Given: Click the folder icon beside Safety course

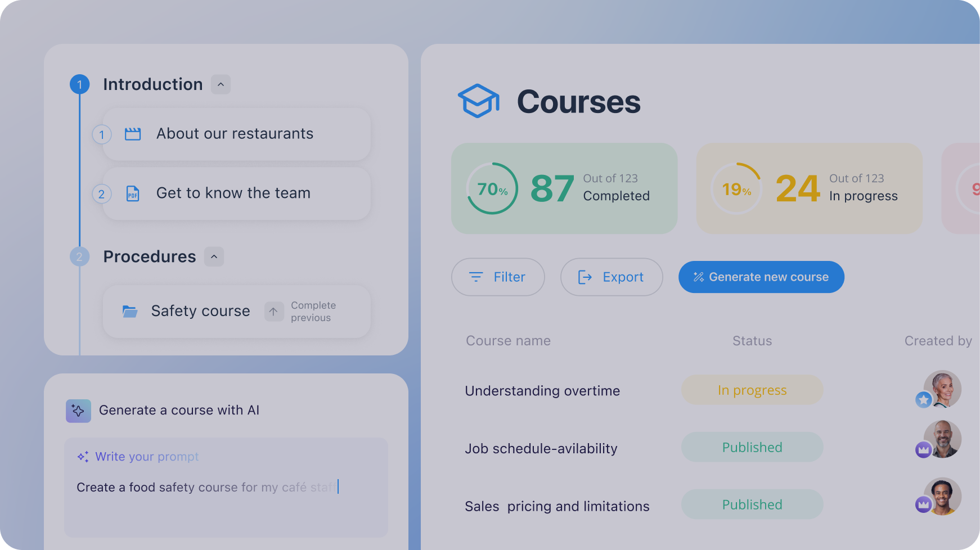Looking at the screenshot, I should [130, 311].
